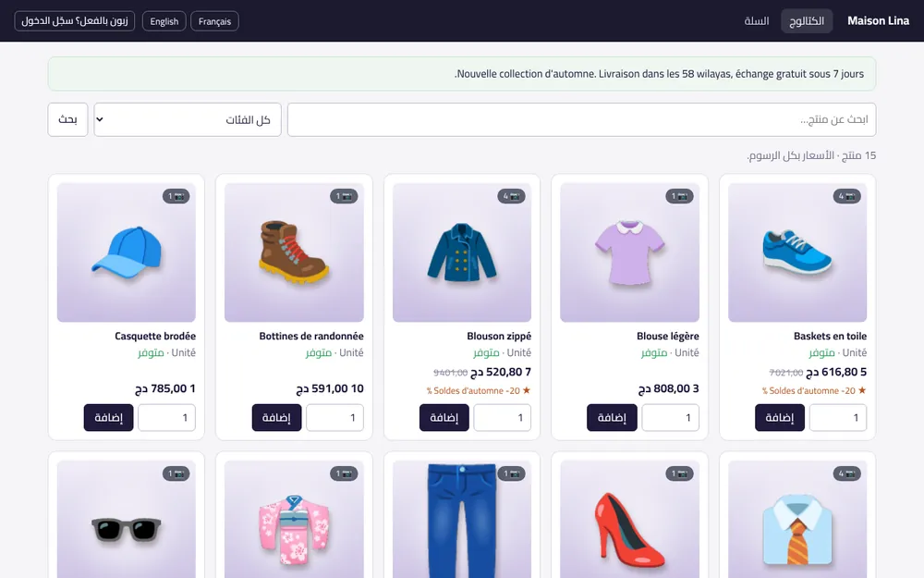Open the photo badge on the blue jeans card
Image resolution: width=924 pixels, height=578 pixels.
click(511, 473)
